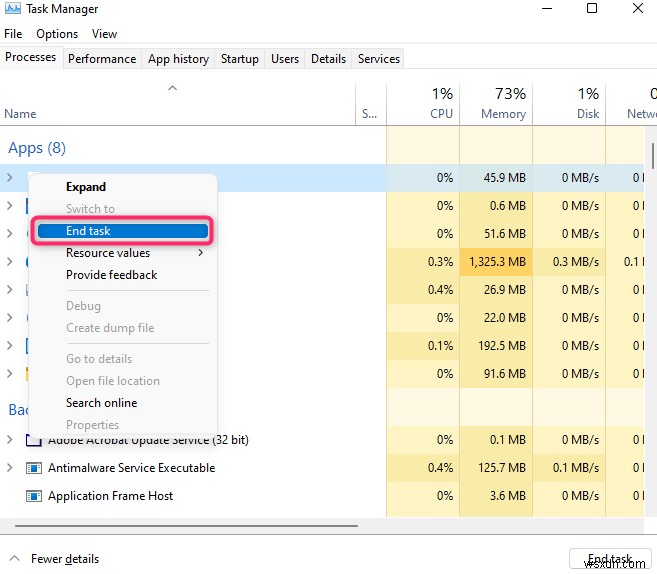Expand the app row showing 51.6 MB
The image size is (657, 574).
pyautogui.click(x=10, y=233)
